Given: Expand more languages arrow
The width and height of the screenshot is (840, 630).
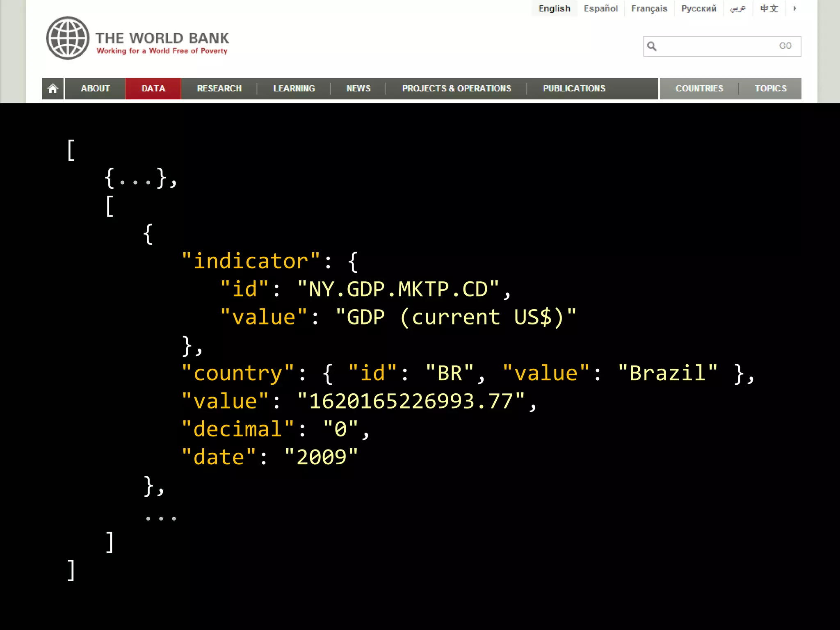Looking at the screenshot, I should point(794,8).
